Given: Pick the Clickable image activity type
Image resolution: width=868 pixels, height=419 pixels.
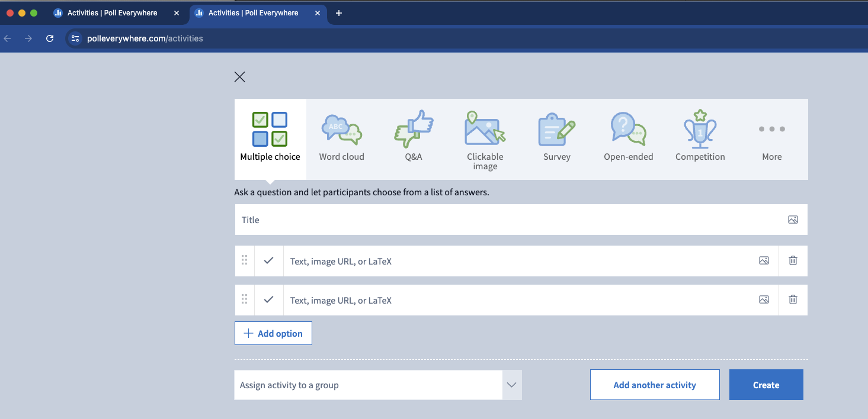Looking at the screenshot, I should 485,139.
